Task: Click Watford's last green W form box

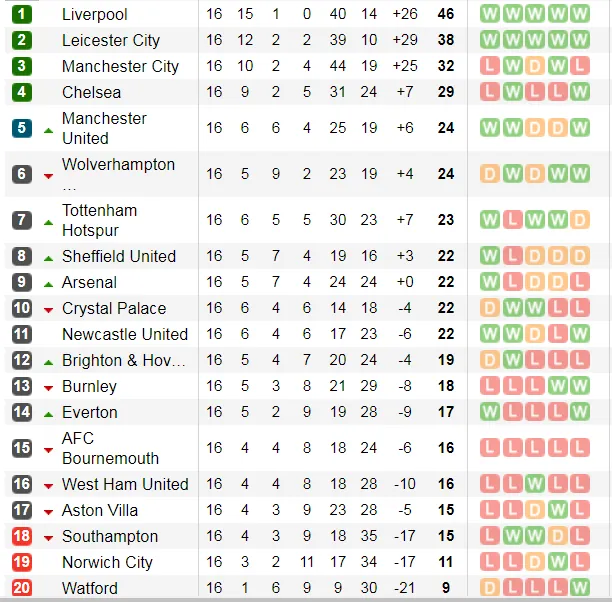Action: tap(582, 588)
